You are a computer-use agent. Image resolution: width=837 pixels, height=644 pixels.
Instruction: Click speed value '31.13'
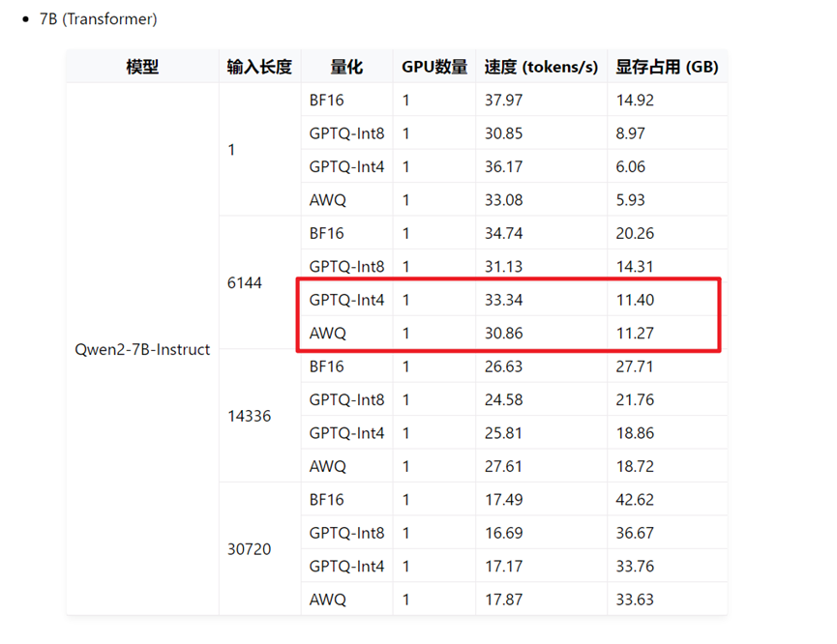[503, 266]
